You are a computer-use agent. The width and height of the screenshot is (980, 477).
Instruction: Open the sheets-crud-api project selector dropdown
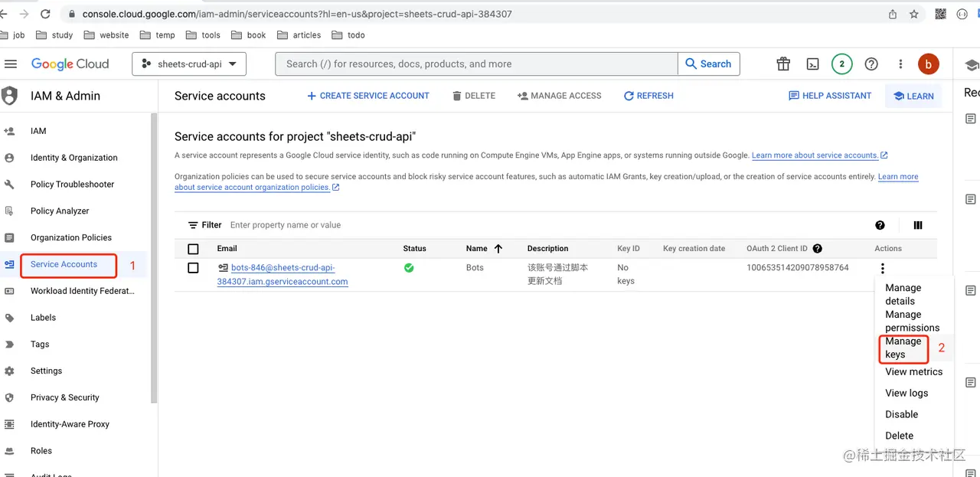[188, 64]
